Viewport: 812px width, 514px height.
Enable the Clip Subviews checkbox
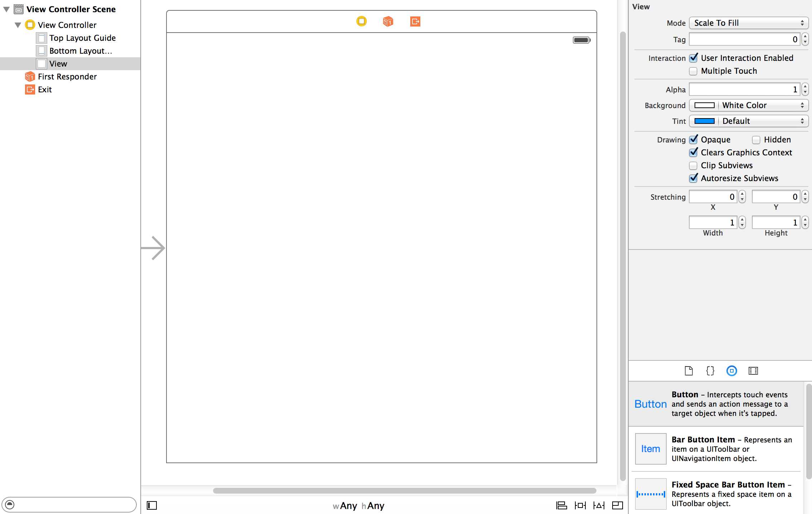coord(692,165)
